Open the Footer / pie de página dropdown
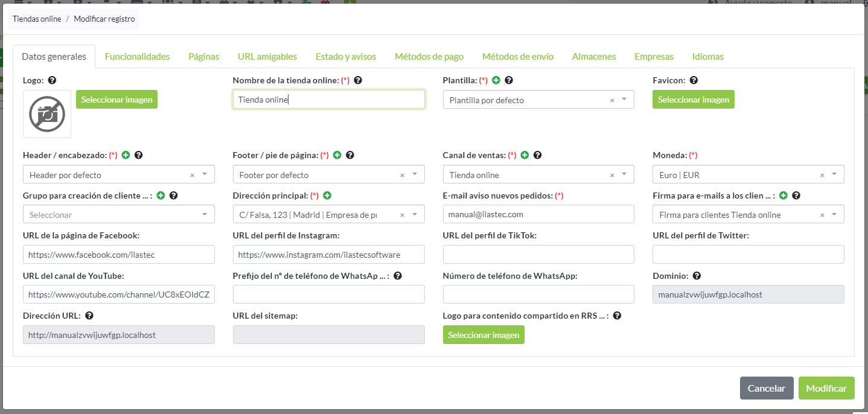The width and height of the screenshot is (868, 414). [415, 174]
